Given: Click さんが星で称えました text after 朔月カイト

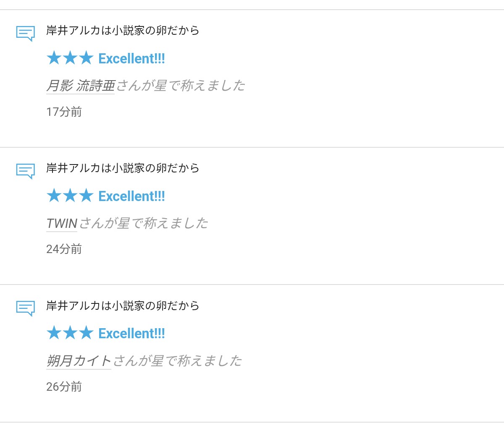Looking at the screenshot, I should pos(178,361).
